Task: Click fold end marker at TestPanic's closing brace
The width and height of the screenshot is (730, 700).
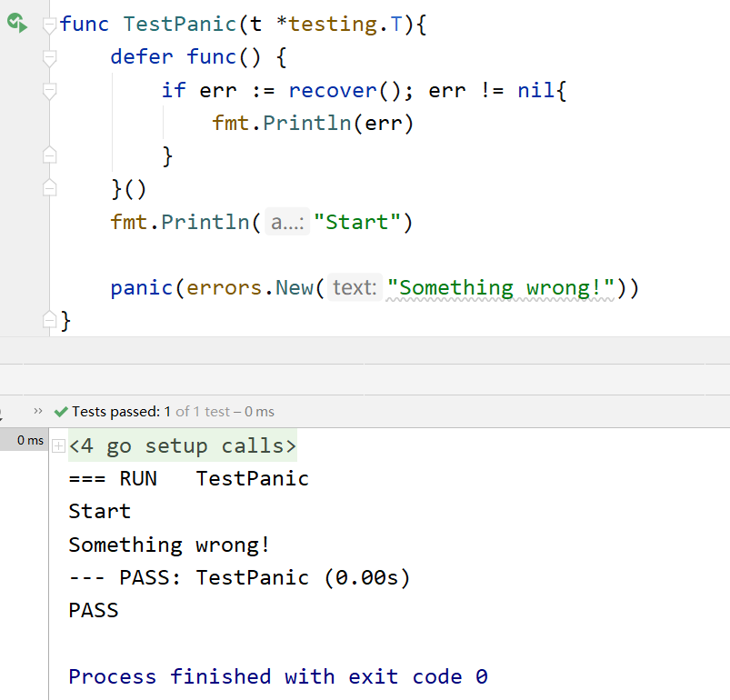Action: pyautogui.click(x=50, y=320)
